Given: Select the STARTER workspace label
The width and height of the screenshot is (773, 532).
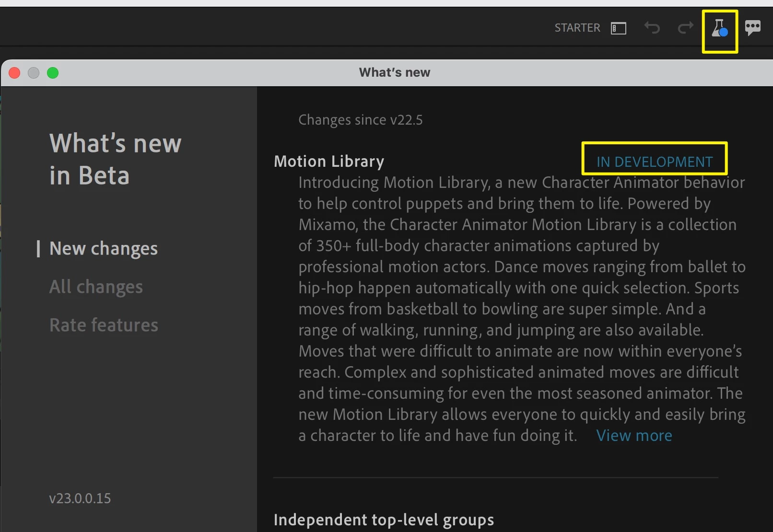Looking at the screenshot, I should 577,28.
